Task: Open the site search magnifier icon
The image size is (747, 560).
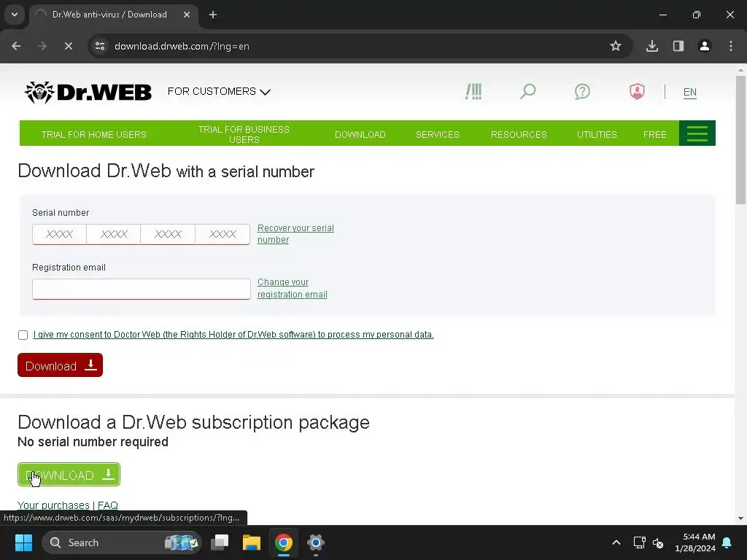Action: [x=528, y=91]
